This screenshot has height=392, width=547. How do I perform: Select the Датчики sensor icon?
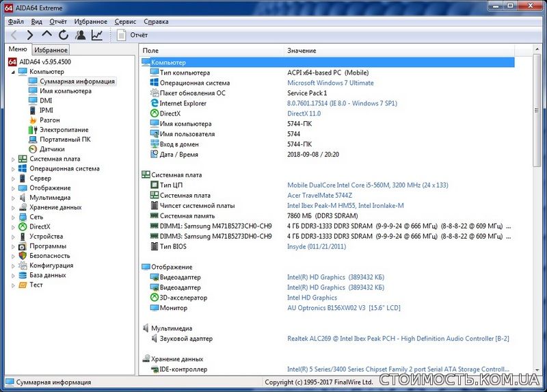click(x=33, y=149)
